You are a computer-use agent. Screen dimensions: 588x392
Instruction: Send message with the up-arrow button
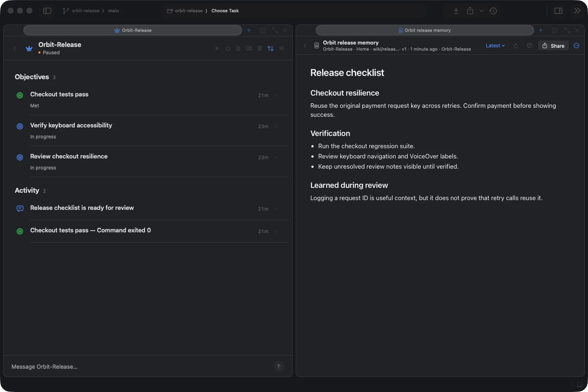click(279, 366)
